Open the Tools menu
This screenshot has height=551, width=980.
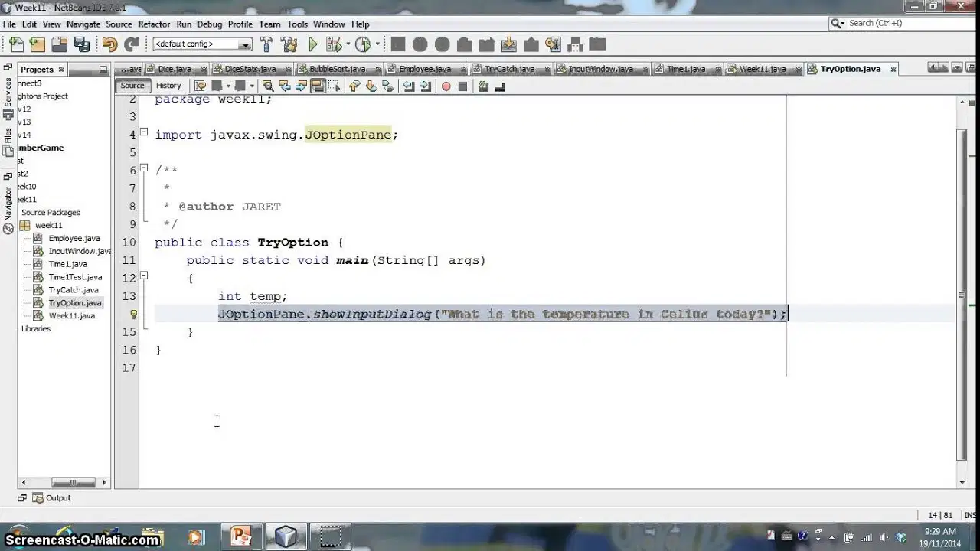pyautogui.click(x=297, y=24)
